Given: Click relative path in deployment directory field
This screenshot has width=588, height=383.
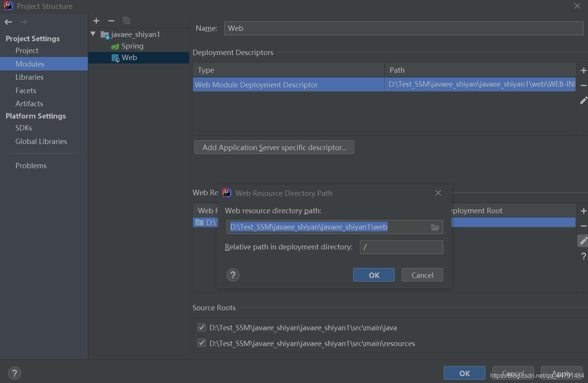Looking at the screenshot, I should 401,247.
